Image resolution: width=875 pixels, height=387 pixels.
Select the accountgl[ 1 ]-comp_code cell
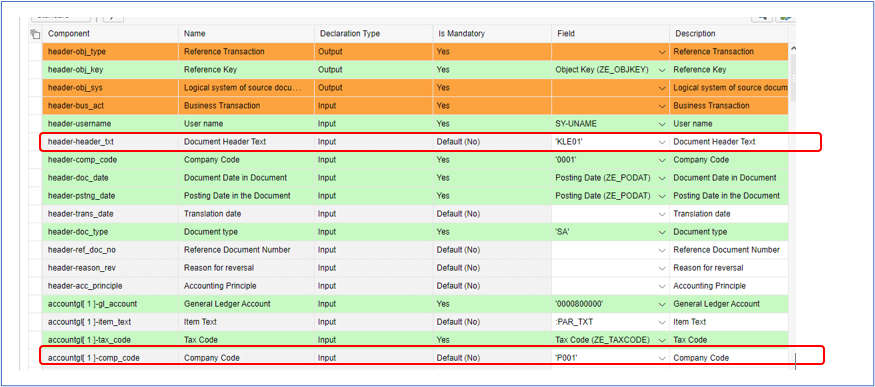coord(110,358)
